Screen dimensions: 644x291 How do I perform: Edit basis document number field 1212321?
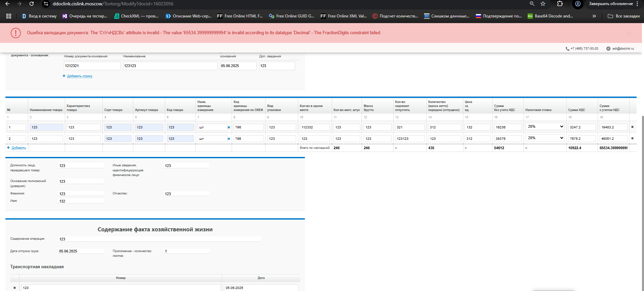coord(92,66)
